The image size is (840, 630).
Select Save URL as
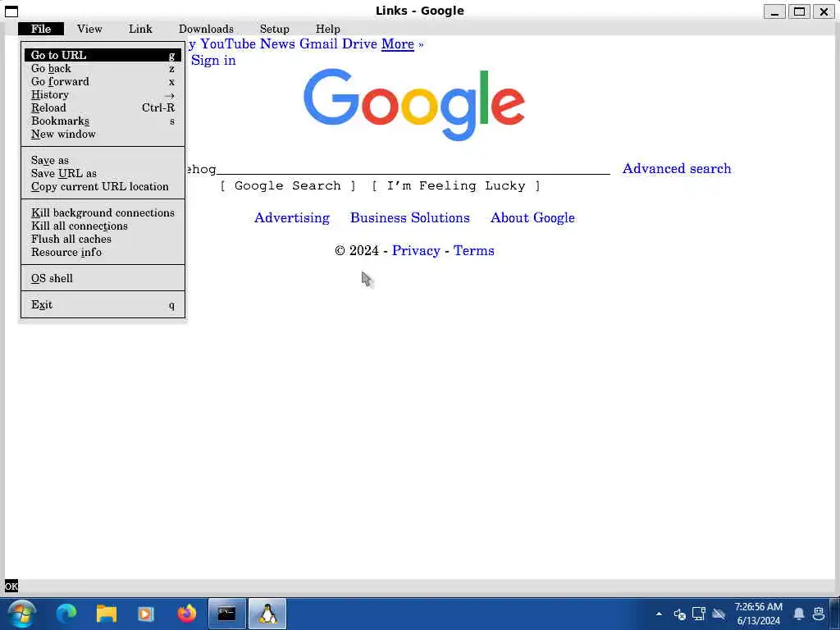click(103, 173)
